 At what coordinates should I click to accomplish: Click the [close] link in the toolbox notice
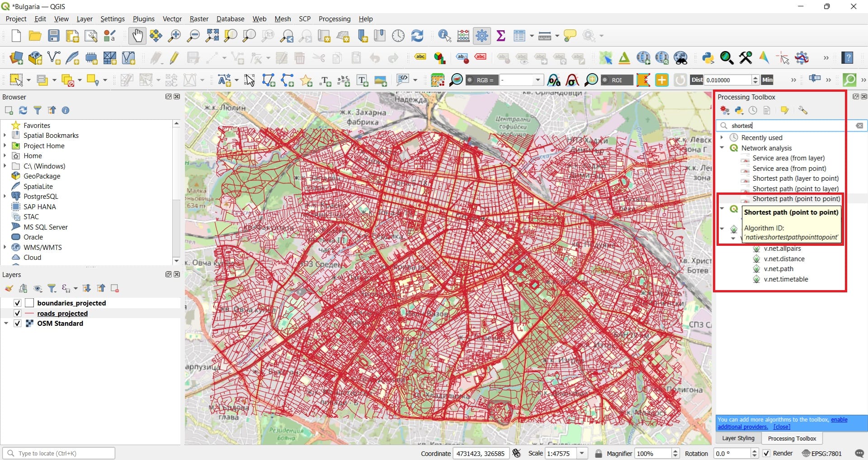click(x=782, y=427)
